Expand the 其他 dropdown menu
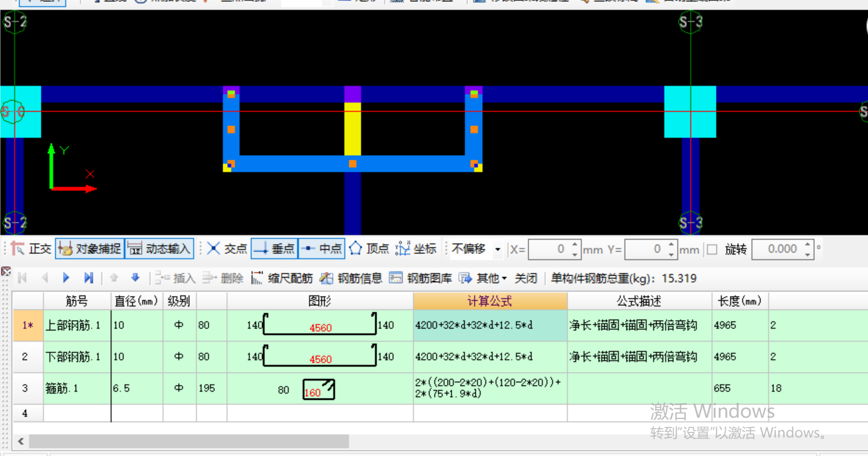 [482, 278]
